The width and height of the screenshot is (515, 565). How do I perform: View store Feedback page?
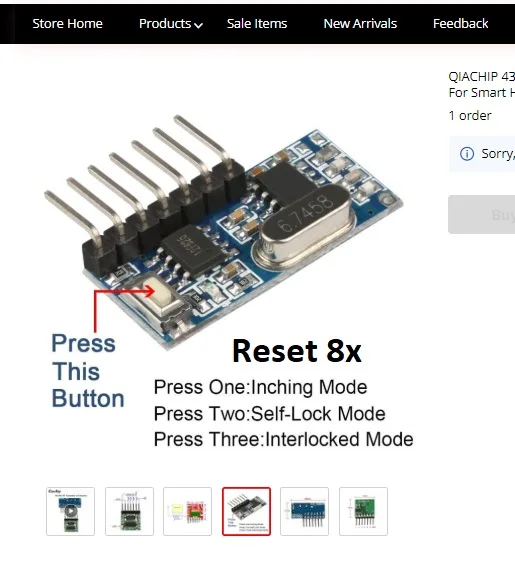point(460,24)
